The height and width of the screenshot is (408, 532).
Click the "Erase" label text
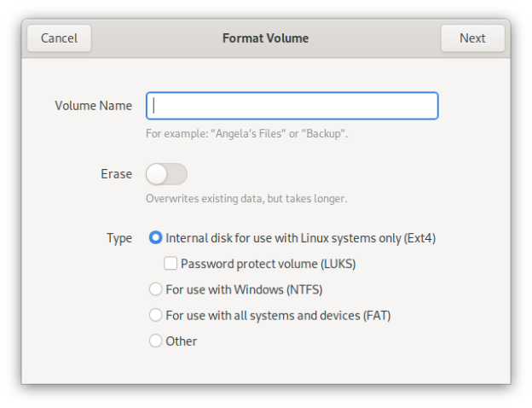tap(116, 174)
